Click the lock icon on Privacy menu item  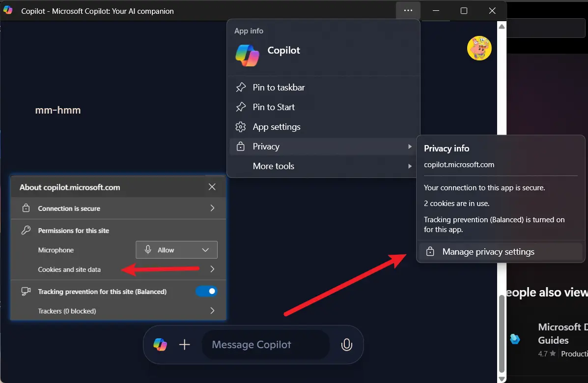[240, 147]
